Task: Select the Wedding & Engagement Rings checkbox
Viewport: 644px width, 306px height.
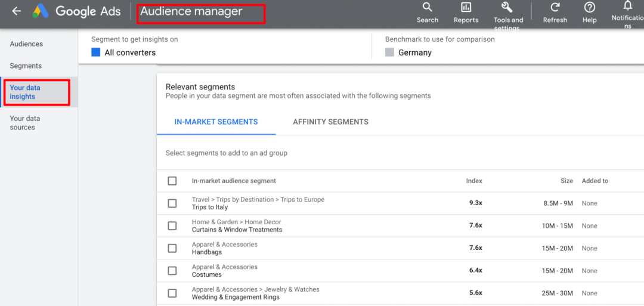Action: coord(172,293)
